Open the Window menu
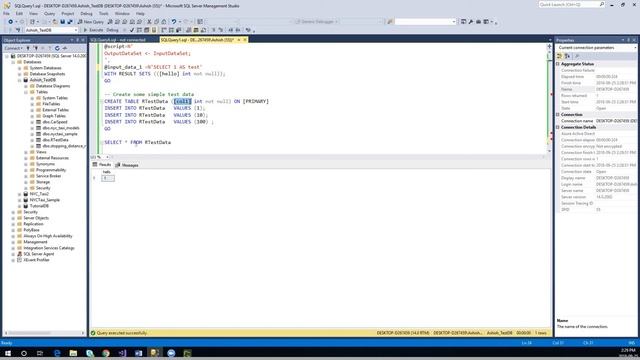 pyautogui.click(x=122, y=13)
